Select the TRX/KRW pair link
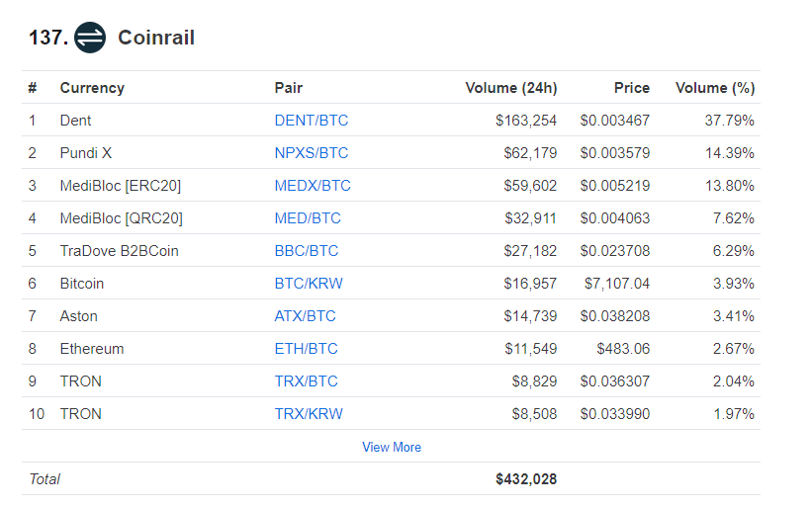 click(309, 414)
